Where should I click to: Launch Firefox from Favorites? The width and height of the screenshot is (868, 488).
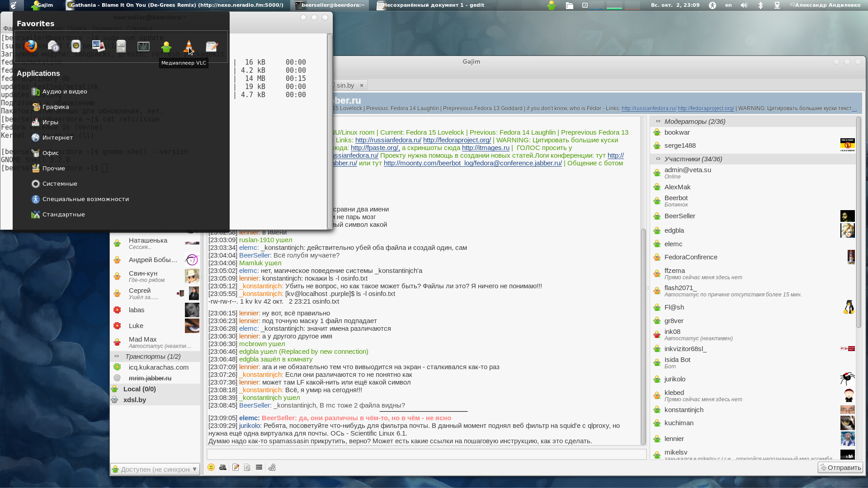point(31,46)
